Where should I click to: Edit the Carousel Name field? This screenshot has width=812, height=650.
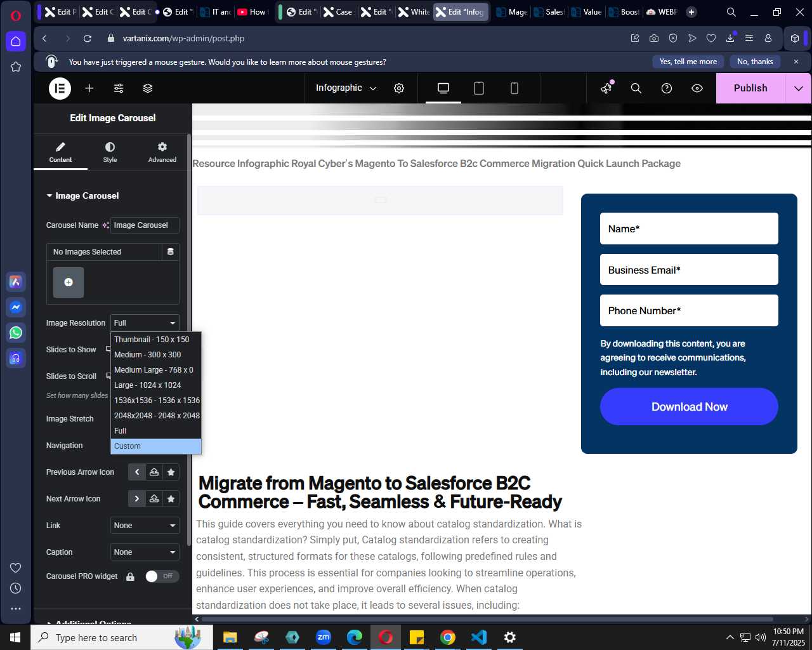point(145,225)
